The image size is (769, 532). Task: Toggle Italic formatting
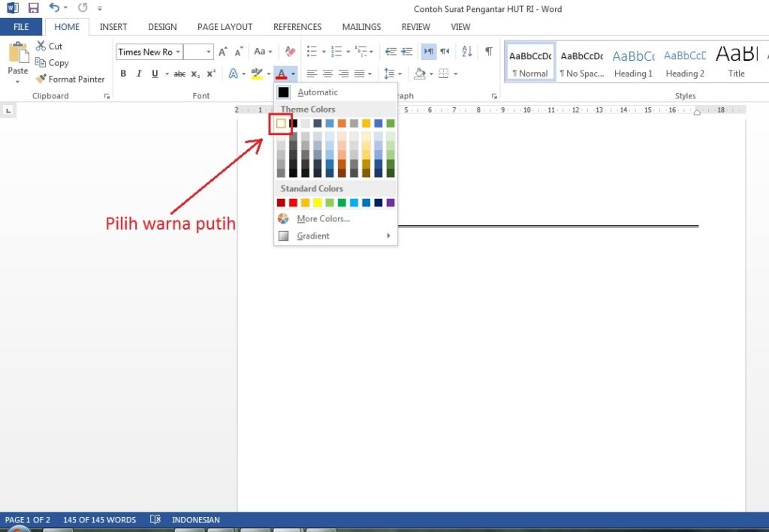[x=139, y=74]
